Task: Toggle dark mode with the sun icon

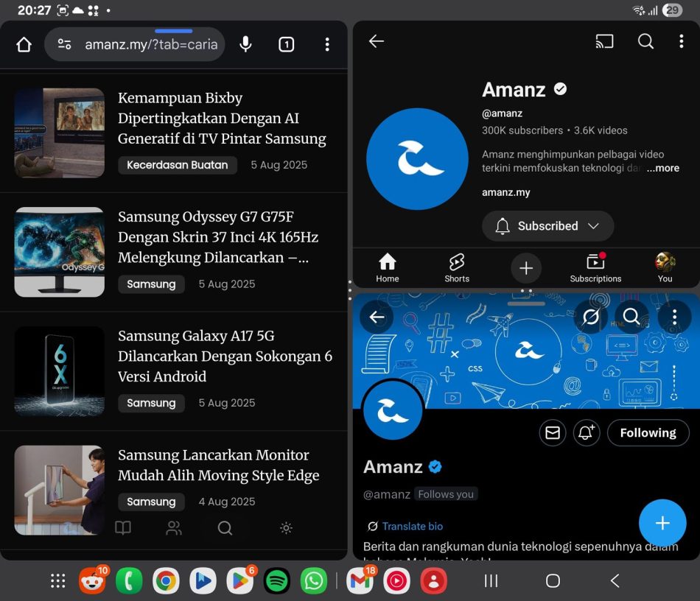Action: (286, 528)
